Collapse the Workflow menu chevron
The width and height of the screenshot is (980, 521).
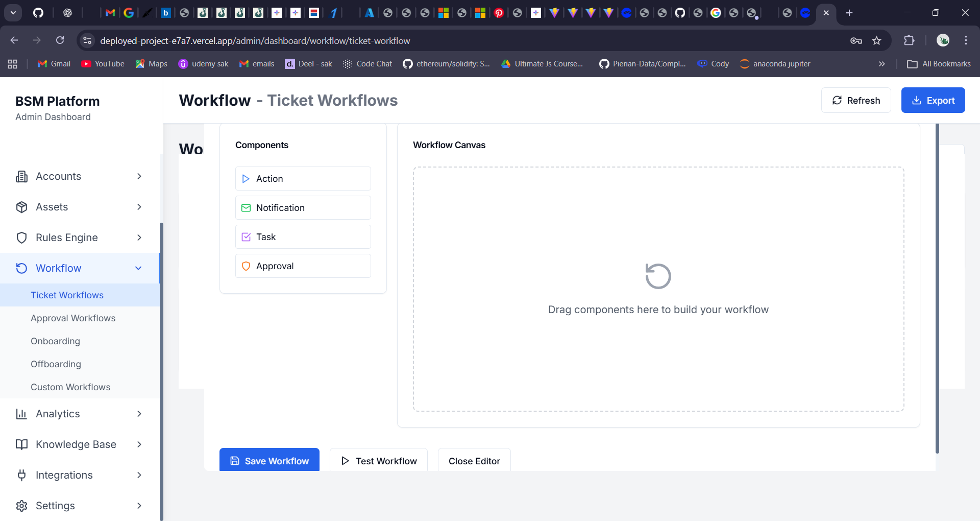click(138, 268)
